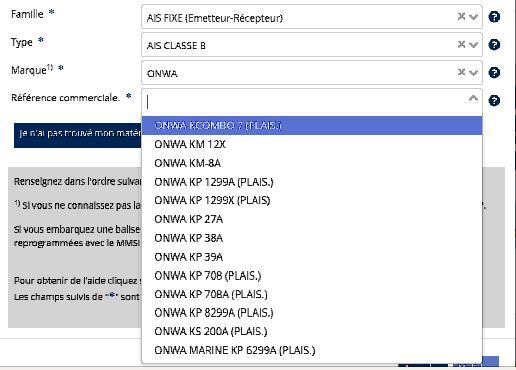Choose ONWA KP 38A from list
The width and height of the screenshot is (516, 370).
pos(312,238)
